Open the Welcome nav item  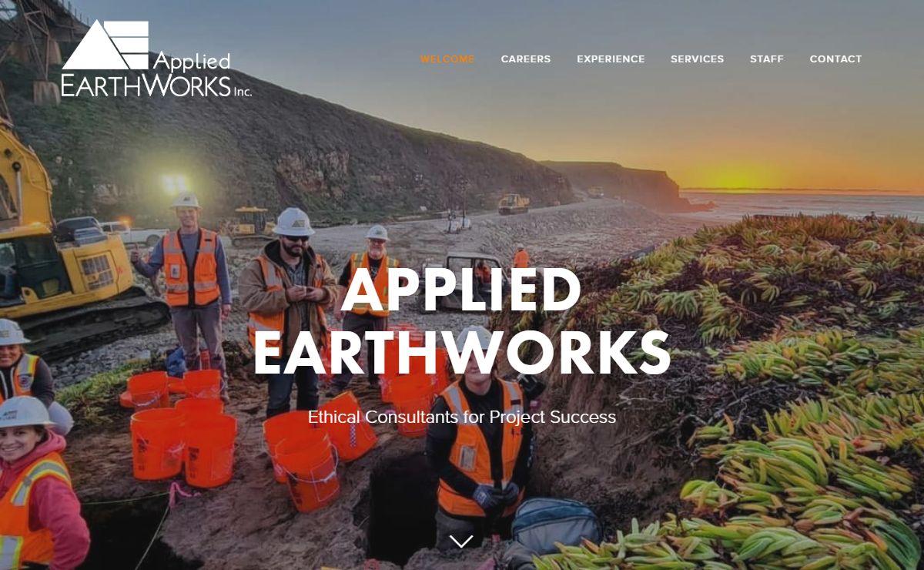[447, 59]
